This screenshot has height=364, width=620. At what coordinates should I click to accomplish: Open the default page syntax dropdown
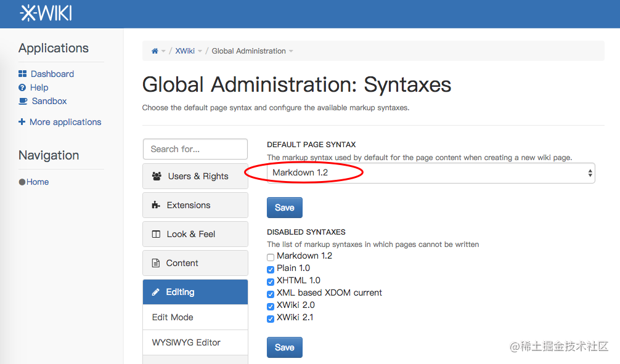(x=431, y=173)
